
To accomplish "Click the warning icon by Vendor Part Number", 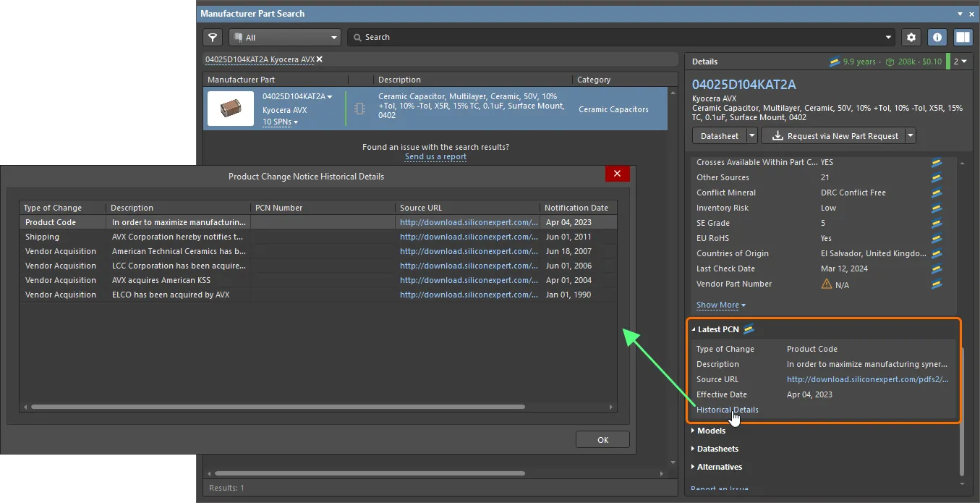I will (x=826, y=284).
